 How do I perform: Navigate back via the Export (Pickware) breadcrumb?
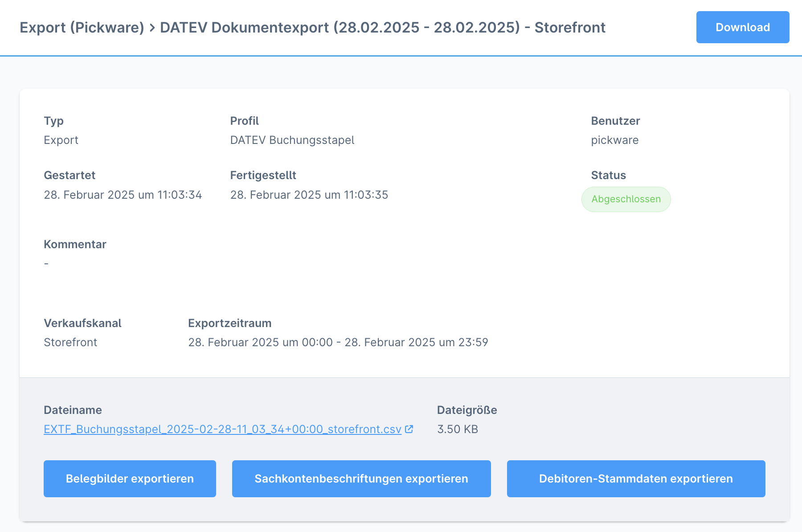point(82,27)
